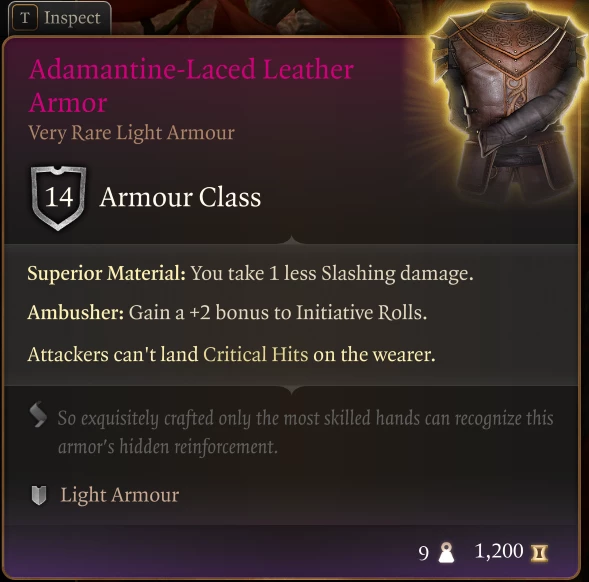
Task: Click the weight icon next to 9
Action: click(446, 553)
